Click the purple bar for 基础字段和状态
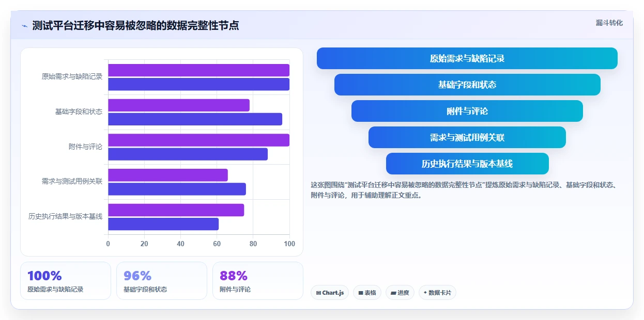The image size is (644, 320). point(179,105)
